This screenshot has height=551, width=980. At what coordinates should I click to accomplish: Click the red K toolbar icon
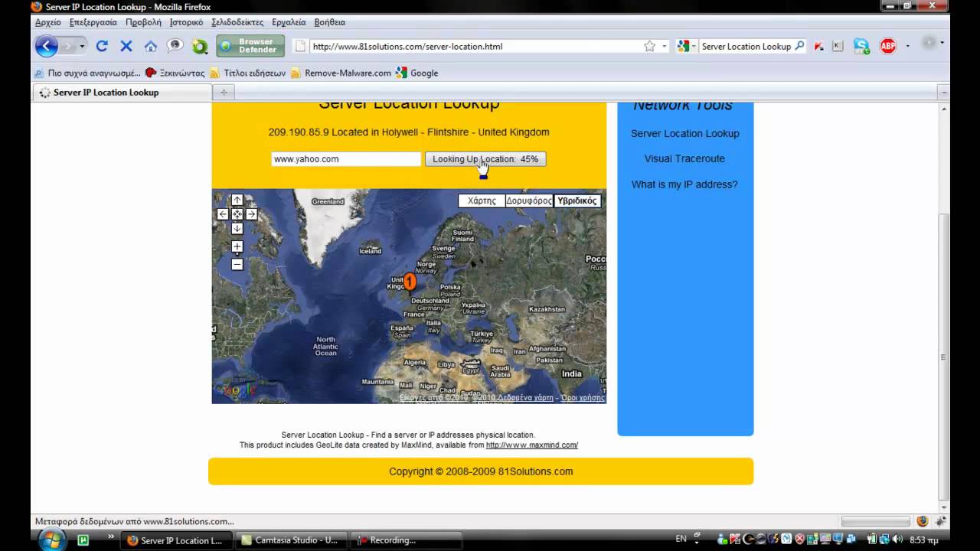[x=819, y=47]
